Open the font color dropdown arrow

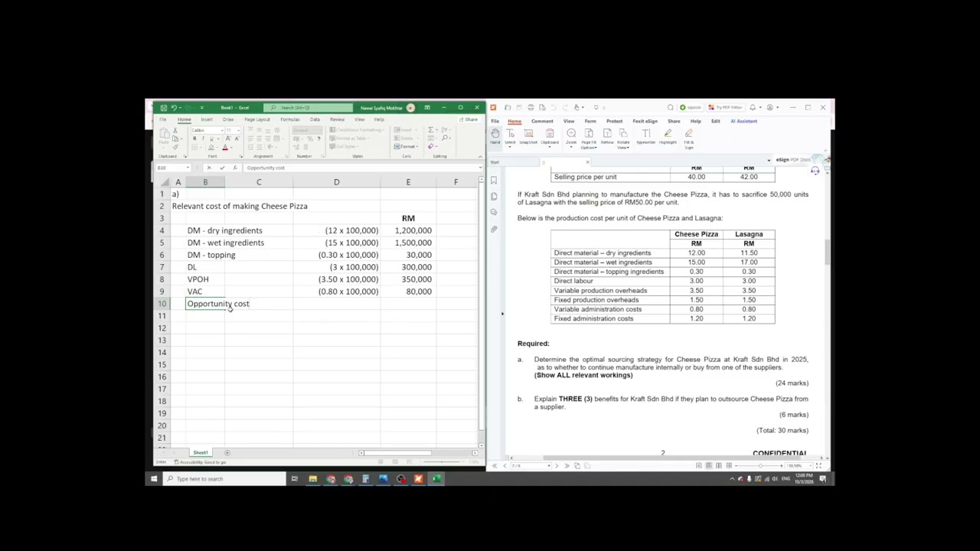[x=231, y=148]
